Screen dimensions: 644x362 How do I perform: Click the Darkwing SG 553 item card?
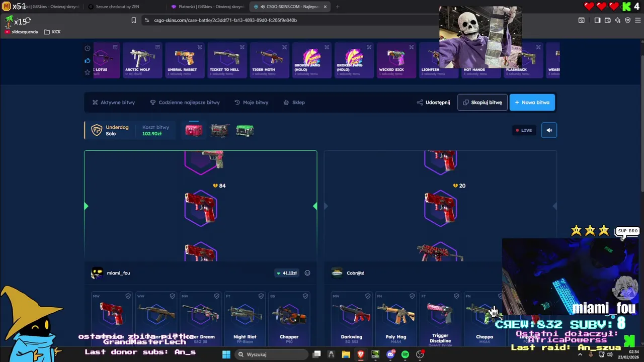(x=352, y=319)
